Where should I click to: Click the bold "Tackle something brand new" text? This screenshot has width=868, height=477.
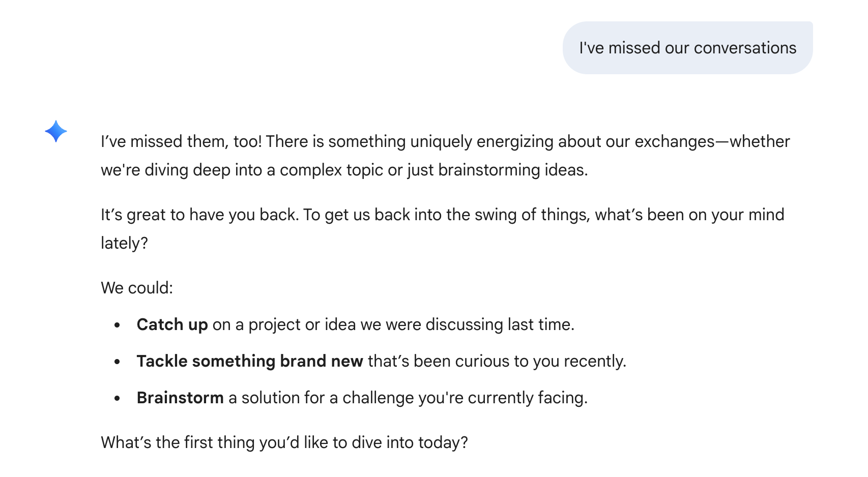[250, 361]
